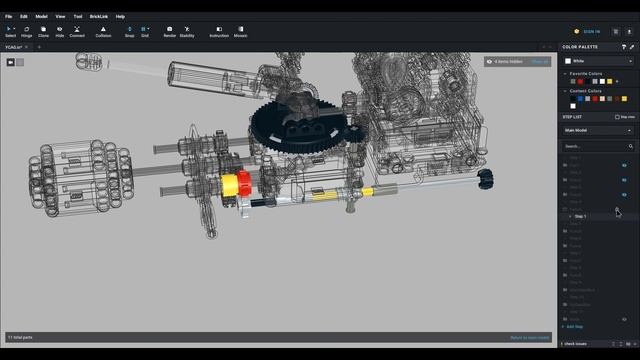Use the Hide tool in toolbar
Image resolution: width=640 pixels, height=360 pixels.
click(60, 31)
